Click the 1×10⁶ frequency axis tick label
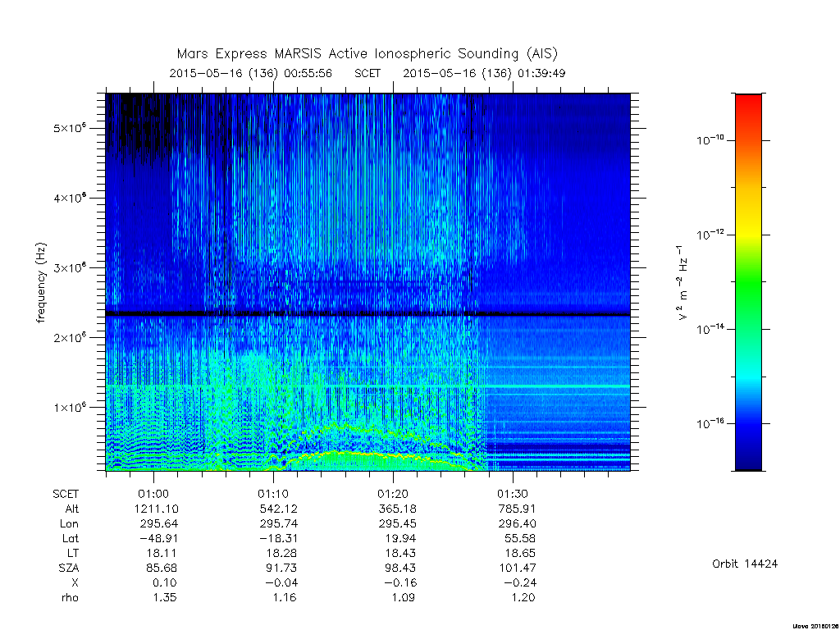Image resolution: width=840 pixels, height=630 pixels. pos(70,407)
